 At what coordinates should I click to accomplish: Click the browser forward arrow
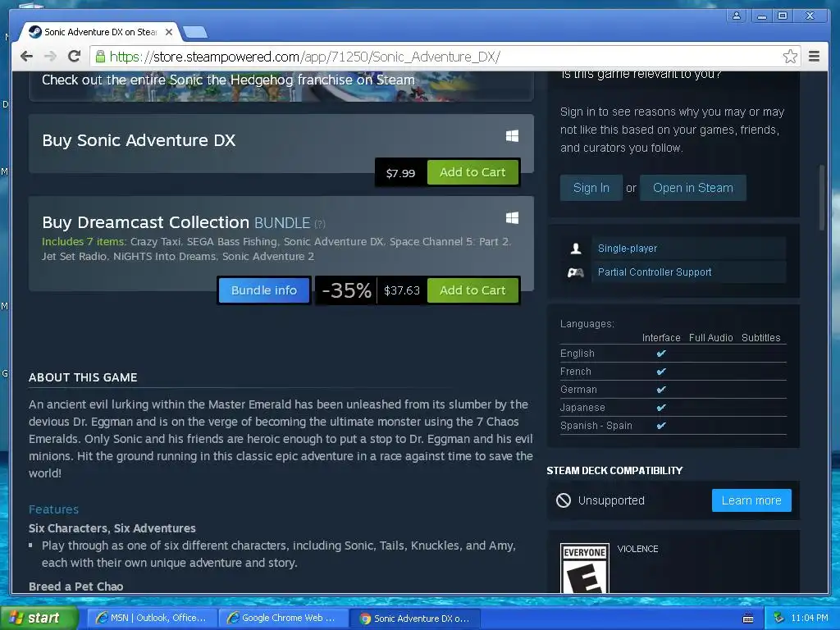tap(50, 57)
